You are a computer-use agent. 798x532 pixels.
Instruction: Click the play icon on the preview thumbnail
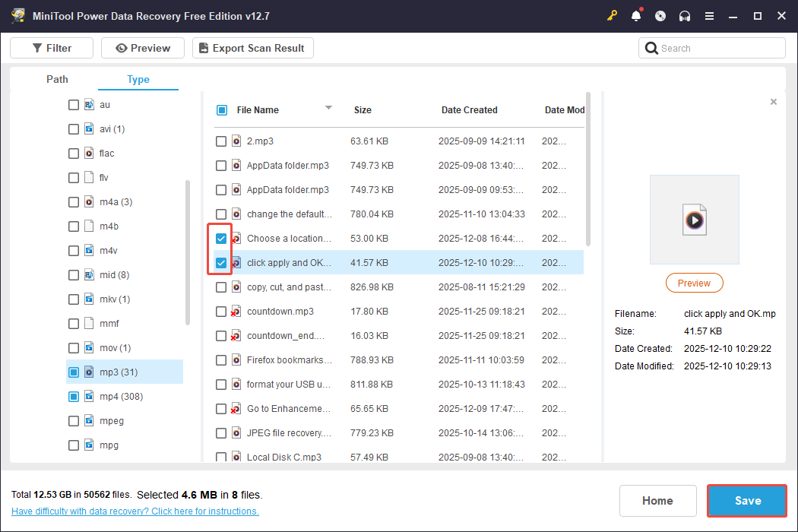click(694, 219)
